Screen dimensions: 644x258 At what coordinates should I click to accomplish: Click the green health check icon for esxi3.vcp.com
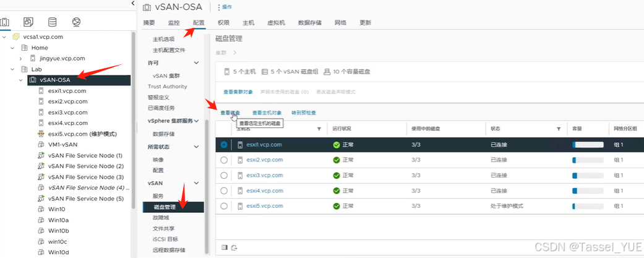click(337, 176)
